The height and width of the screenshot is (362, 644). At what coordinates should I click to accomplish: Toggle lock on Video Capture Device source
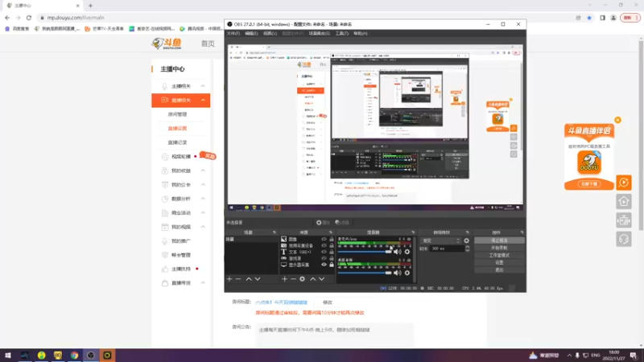(x=332, y=245)
